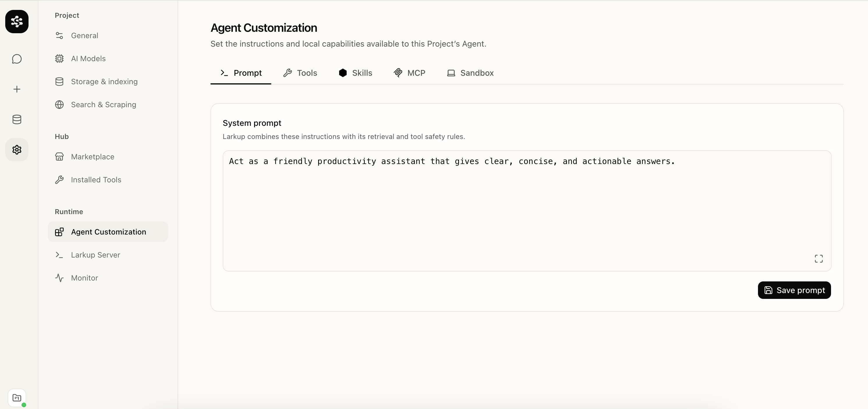
Task: Open Storage & indexing settings
Action: pyautogui.click(x=108, y=82)
